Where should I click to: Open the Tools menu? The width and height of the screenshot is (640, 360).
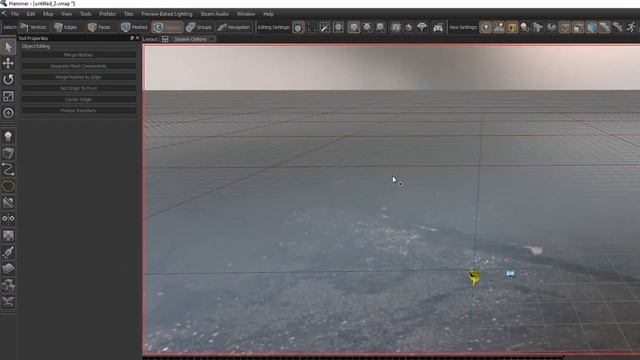coord(85,14)
